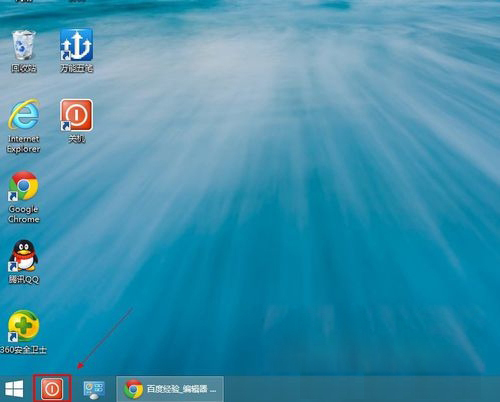The width and height of the screenshot is (500, 402).
Task: Click the pinned shutdown icon in taskbar
Action: point(52,389)
